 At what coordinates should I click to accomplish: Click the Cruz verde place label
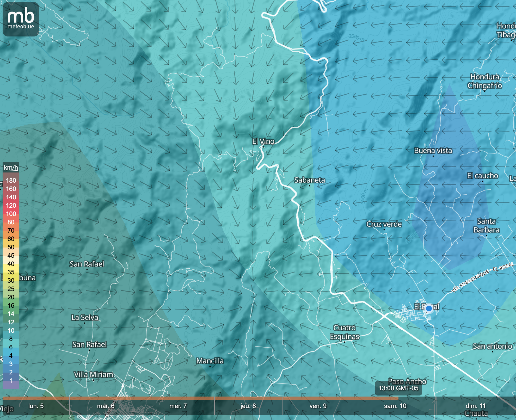tap(384, 224)
